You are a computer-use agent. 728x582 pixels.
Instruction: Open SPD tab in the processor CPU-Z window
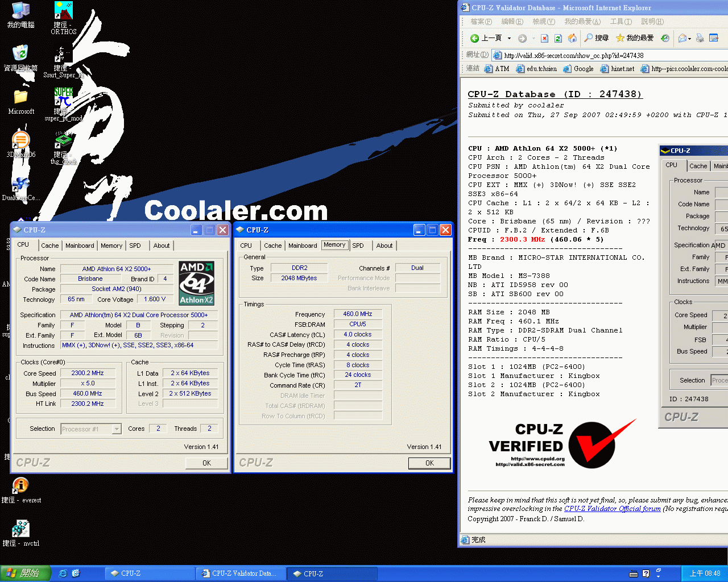click(x=135, y=246)
